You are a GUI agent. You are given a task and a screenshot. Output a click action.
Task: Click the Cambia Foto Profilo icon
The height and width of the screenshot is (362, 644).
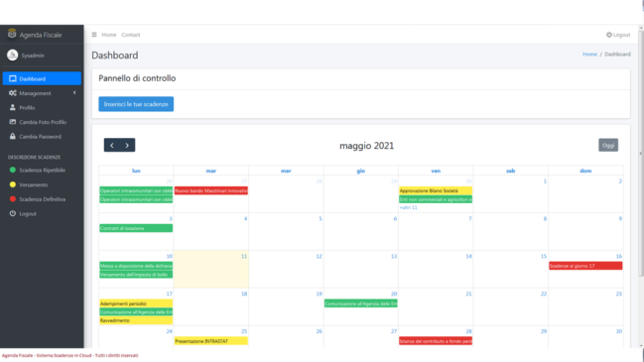(x=12, y=122)
